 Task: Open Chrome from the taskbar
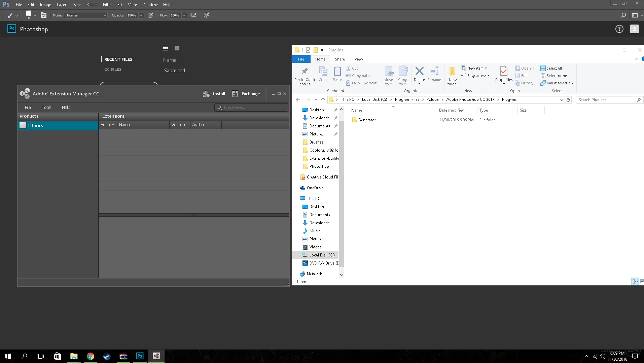(x=91, y=356)
